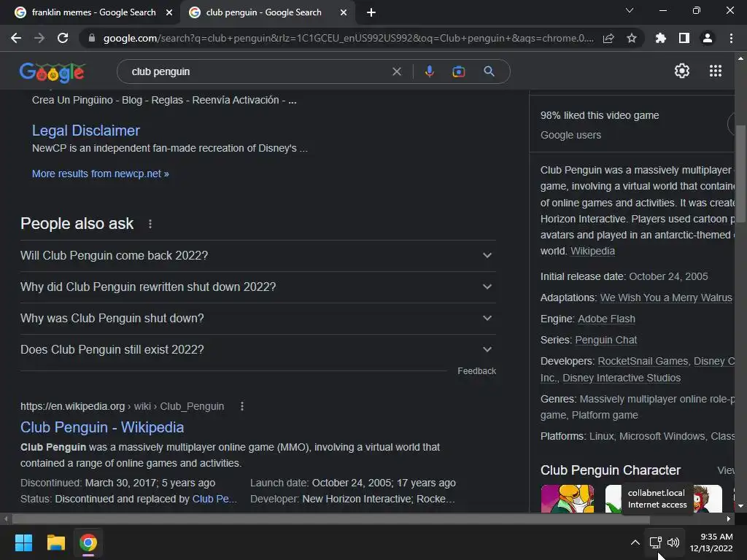This screenshot has width=747, height=560.
Task: View site information lock icon
Action: coord(92,38)
